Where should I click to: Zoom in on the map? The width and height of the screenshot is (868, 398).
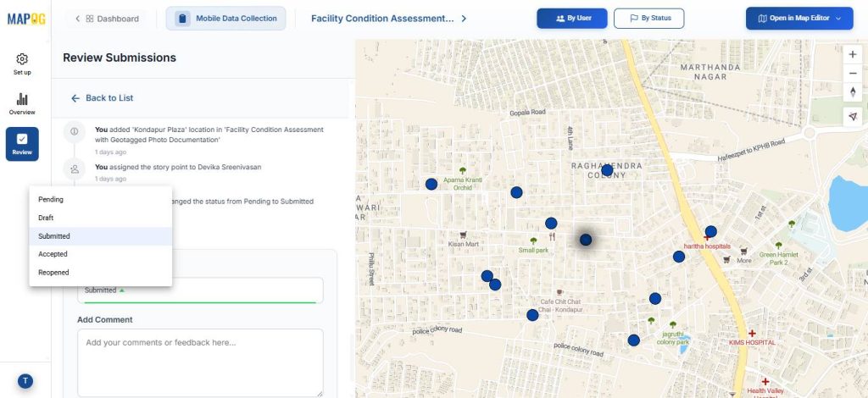853,54
